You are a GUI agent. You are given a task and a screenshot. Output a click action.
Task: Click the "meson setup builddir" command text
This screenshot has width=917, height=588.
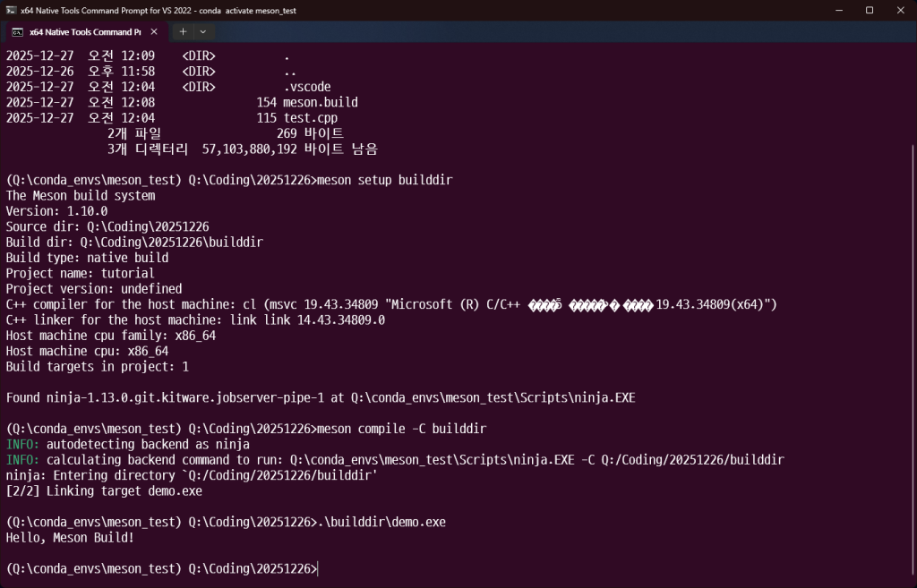(385, 180)
